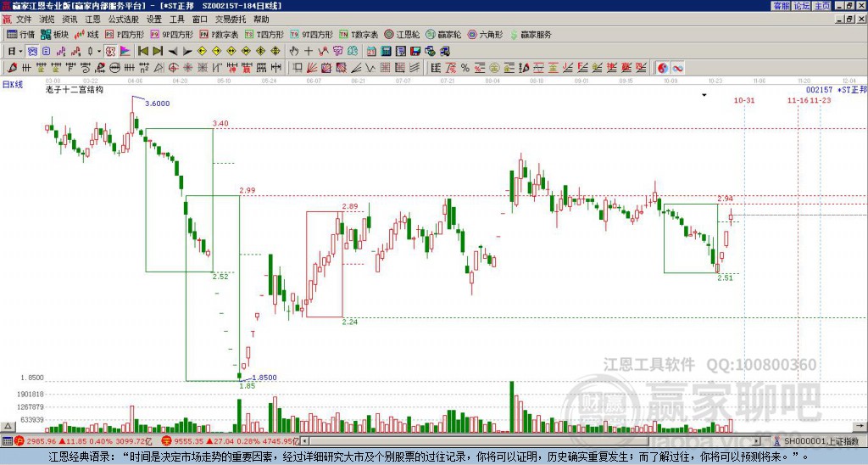Click the 赢家服务 toolbar button

pos(531,34)
